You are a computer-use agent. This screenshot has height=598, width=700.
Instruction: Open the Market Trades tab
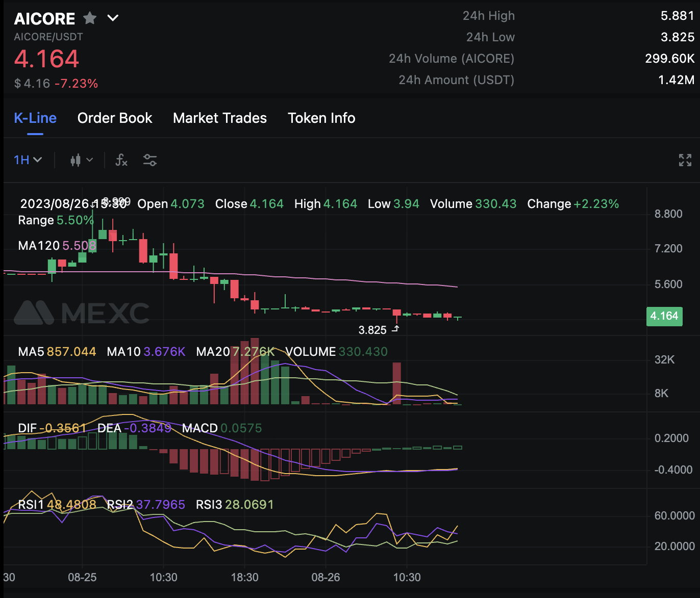[220, 118]
